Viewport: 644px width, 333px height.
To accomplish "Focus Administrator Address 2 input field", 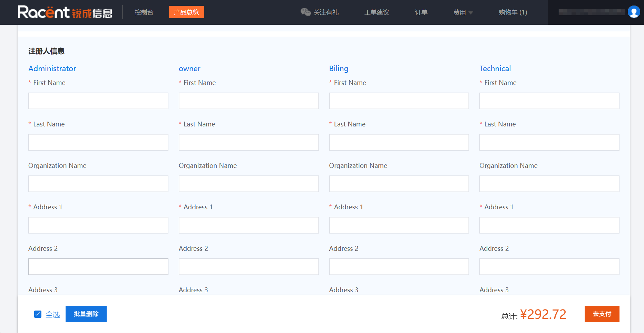I will [x=98, y=267].
